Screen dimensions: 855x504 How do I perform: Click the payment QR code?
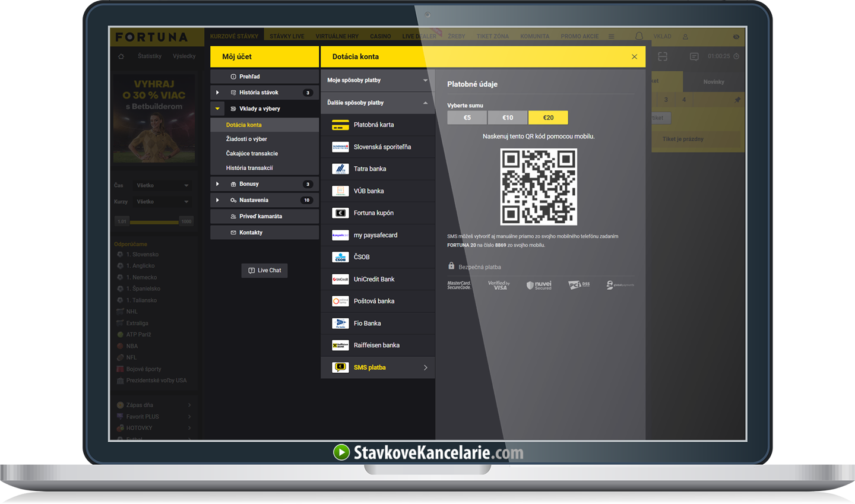[x=539, y=187]
